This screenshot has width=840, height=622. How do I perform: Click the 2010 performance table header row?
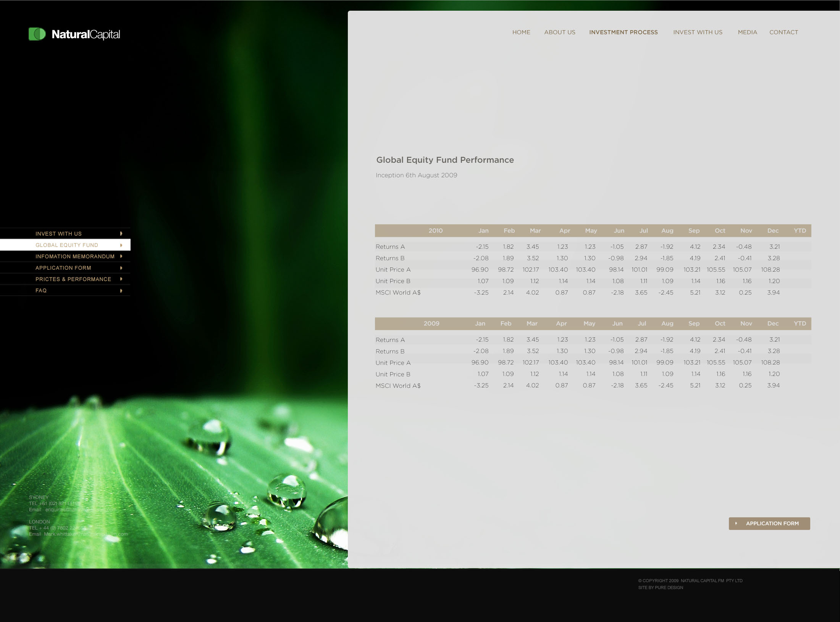[593, 231]
